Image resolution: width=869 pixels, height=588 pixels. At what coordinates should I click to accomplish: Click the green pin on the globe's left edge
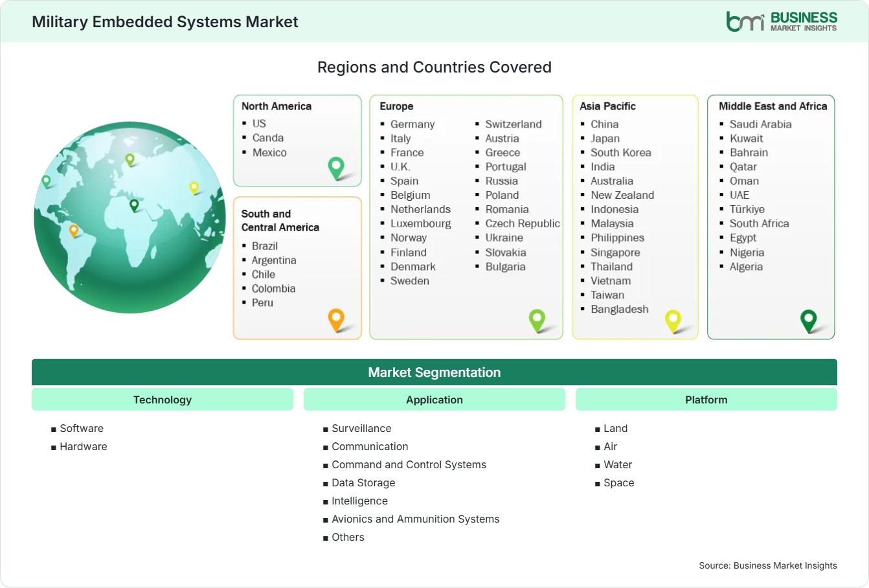click(46, 181)
